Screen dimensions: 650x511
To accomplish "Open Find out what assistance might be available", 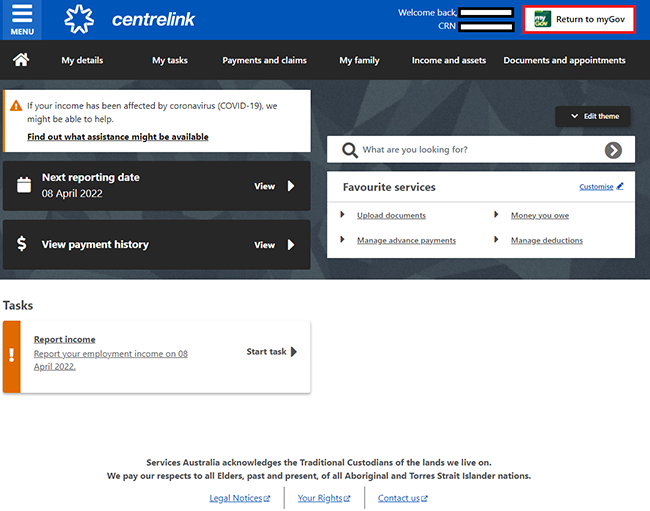I will click(x=118, y=137).
